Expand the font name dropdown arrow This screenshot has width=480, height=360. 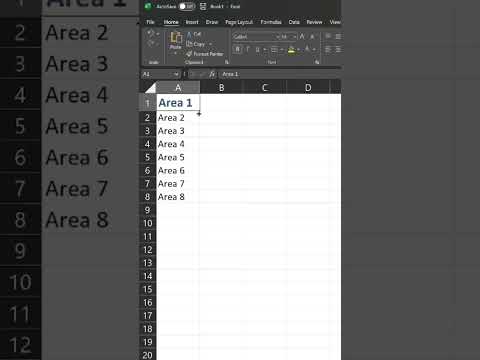pos(277,36)
